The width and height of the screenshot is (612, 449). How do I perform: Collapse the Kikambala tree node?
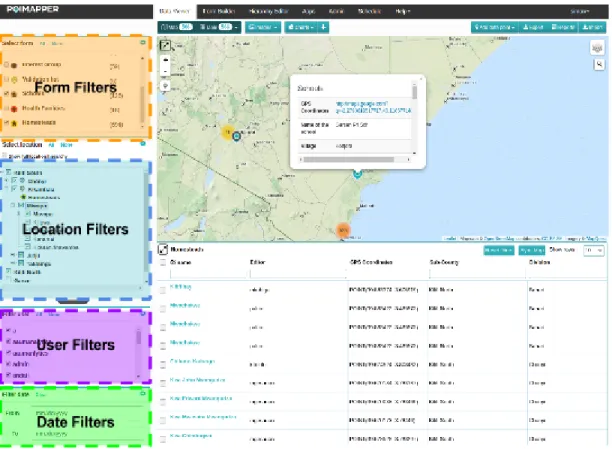[x=7, y=189]
